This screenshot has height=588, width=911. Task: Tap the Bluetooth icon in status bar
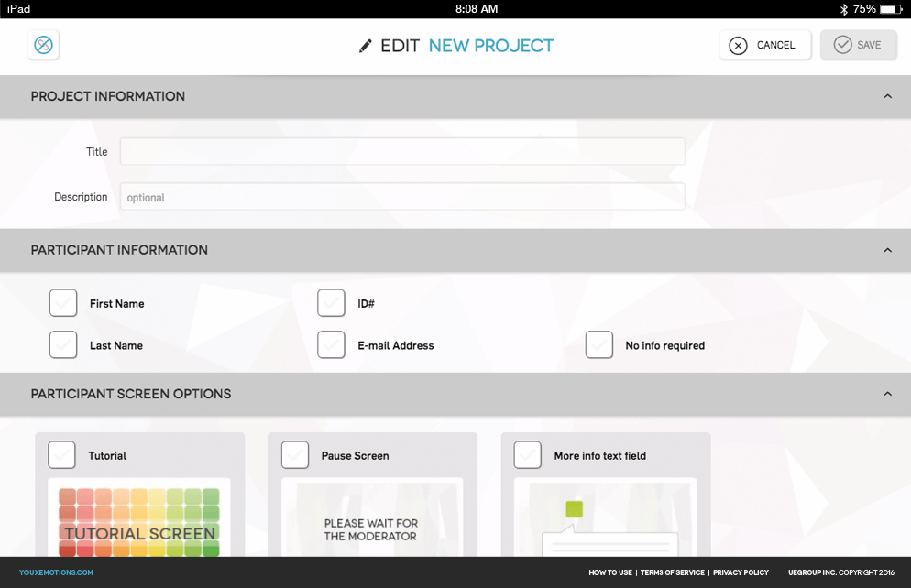pos(844,9)
